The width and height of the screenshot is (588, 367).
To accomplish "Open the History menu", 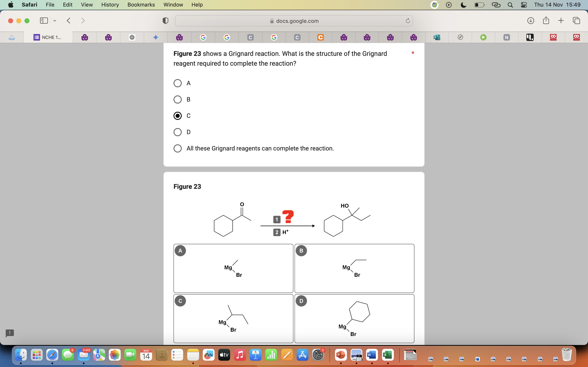I will [x=110, y=5].
